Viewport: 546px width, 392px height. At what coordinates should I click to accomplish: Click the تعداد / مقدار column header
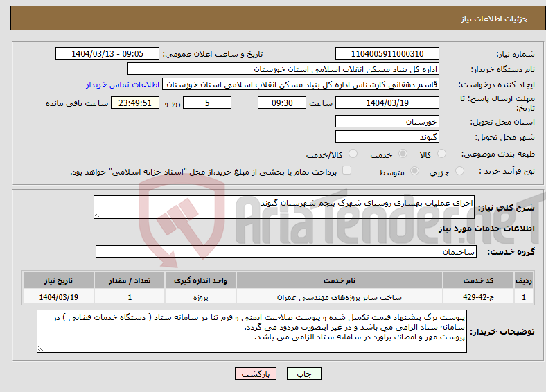130,280
